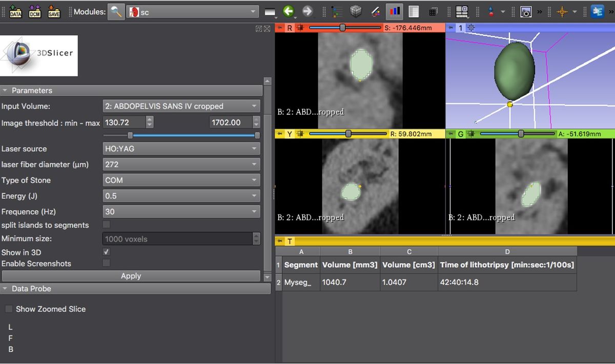This screenshot has height=364, width=615.
Task: Click the Apply button
Action: click(x=131, y=276)
